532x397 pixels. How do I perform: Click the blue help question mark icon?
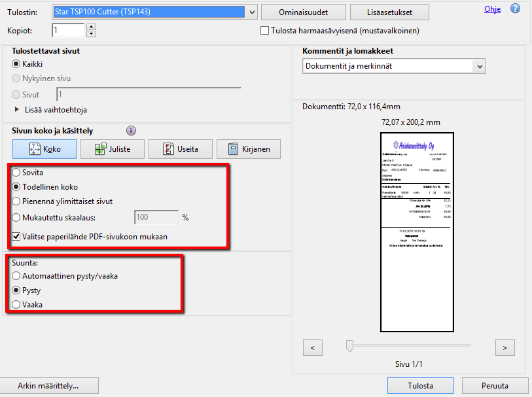tap(515, 9)
